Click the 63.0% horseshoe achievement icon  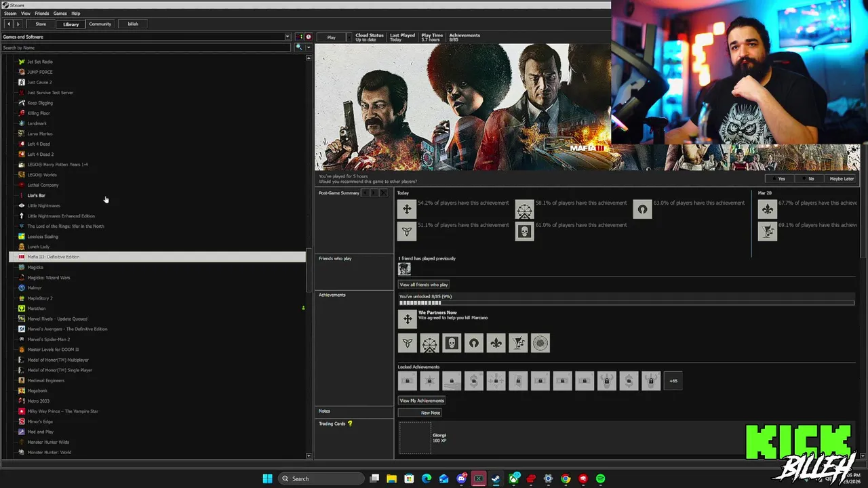(x=642, y=209)
